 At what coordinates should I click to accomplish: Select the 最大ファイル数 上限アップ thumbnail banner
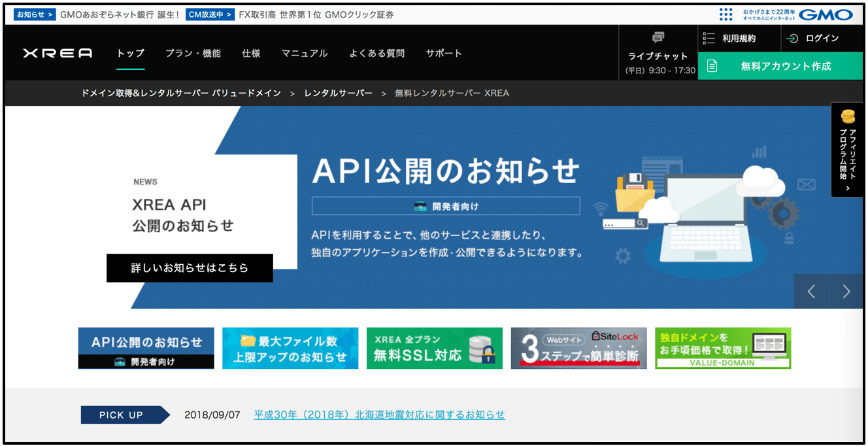click(290, 348)
